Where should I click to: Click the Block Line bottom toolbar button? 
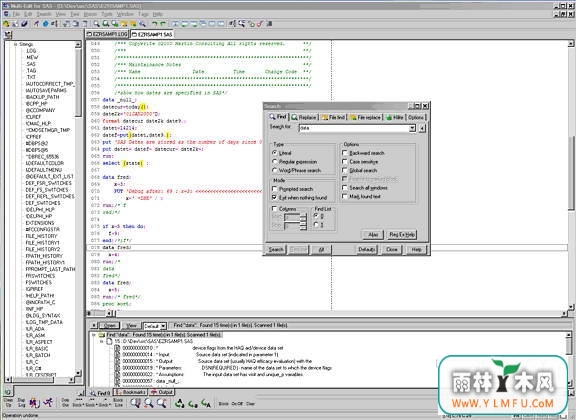click(x=118, y=402)
